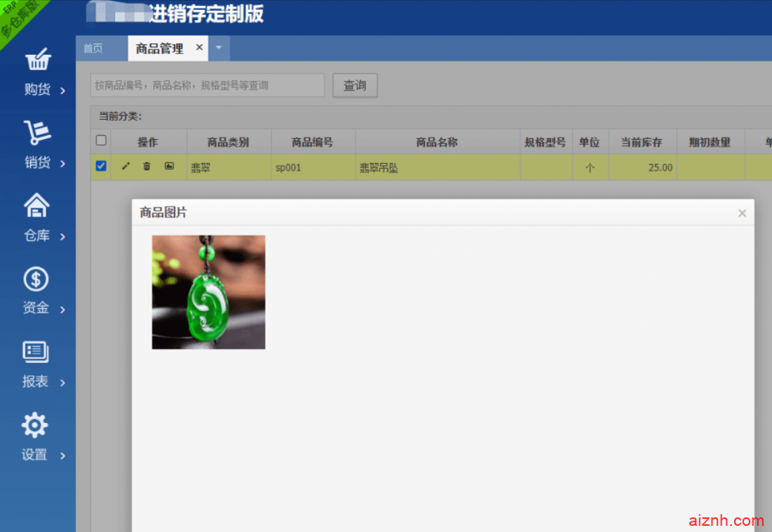Image resolution: width=772 pixels, height=532 pixels.
Task: Open the 购货 purchasing basket icon
Action: click(x=38, y=59)
